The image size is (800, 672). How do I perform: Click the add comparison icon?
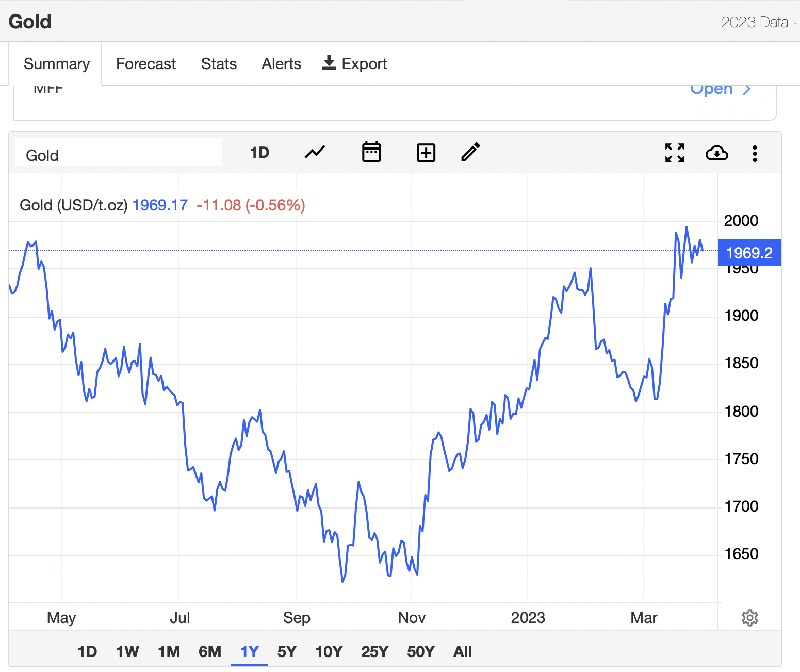(426, 152)
